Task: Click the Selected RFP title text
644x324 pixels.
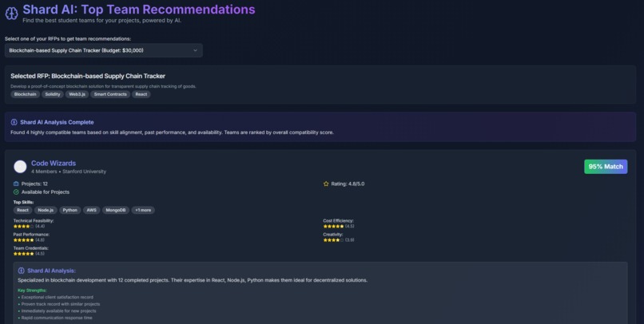Action: 88,76
